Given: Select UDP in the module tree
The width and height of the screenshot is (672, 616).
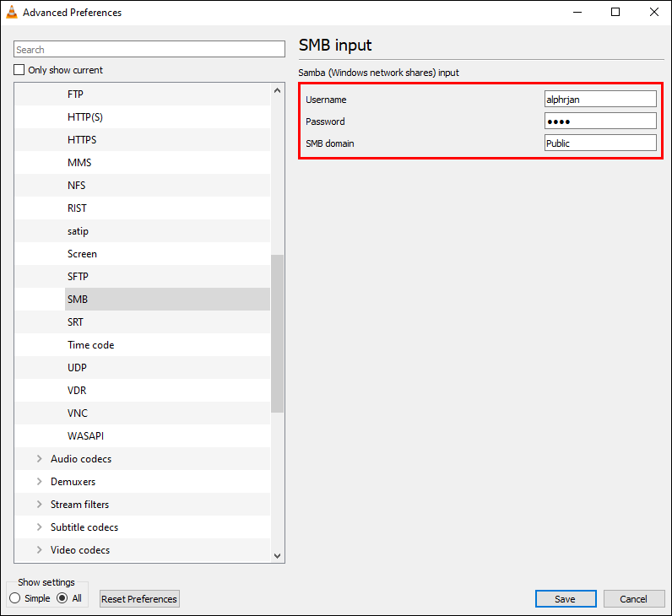Looking at the screenshot, I should point(77,368).
